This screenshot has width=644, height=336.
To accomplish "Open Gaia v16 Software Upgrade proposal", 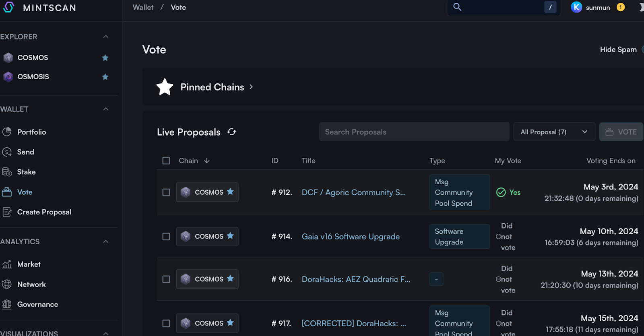I will pos(351,237).
